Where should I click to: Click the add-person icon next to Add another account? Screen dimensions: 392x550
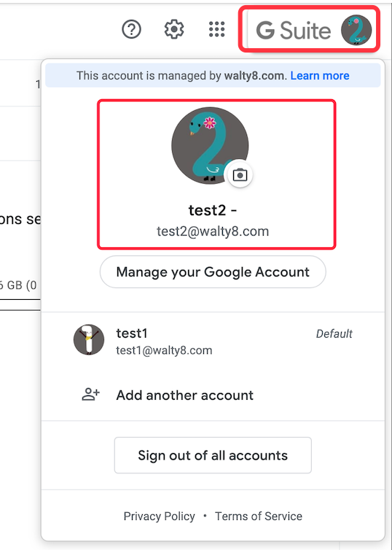pos(91,395)
